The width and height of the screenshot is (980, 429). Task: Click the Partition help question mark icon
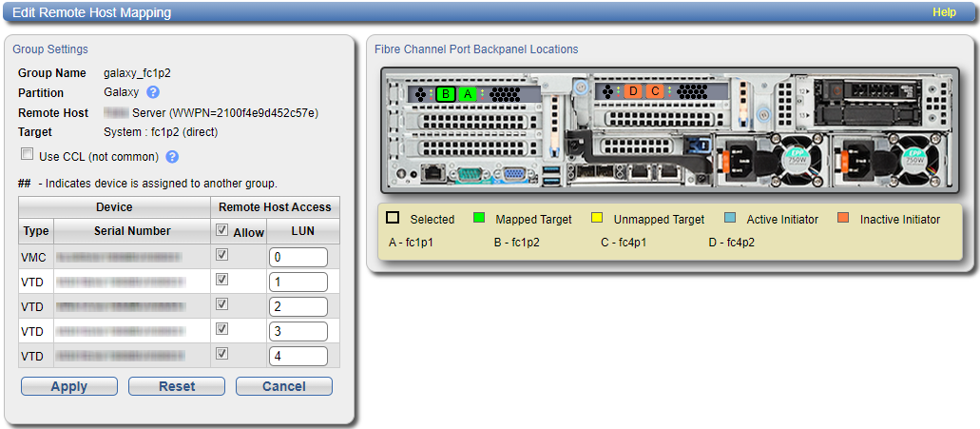pyautogui.click(x=153, y=92)
